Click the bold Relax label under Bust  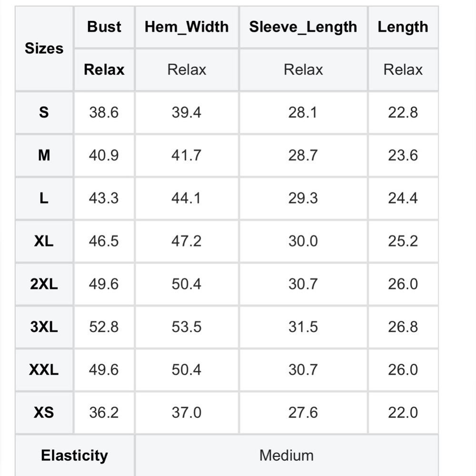(104, 69)
